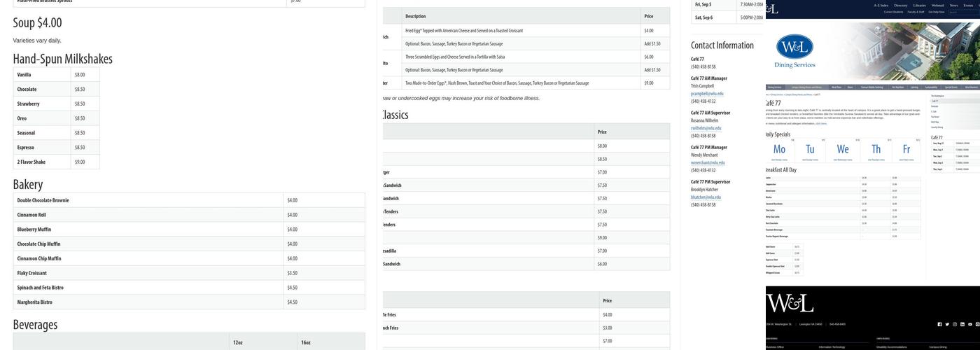Open the Twitter icon link in footer
980x350 pixels.
click(947, 324)
